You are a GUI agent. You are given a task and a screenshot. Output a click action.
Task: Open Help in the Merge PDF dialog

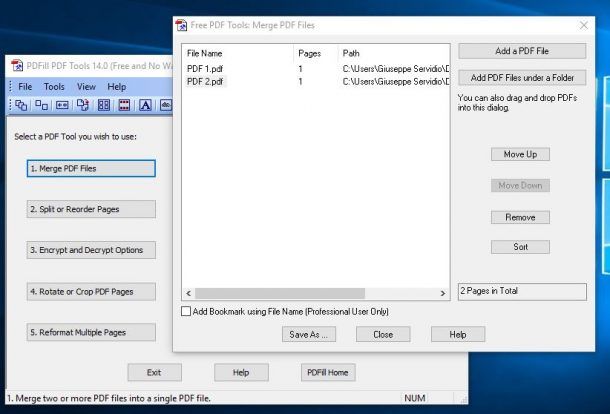[458, 334]
